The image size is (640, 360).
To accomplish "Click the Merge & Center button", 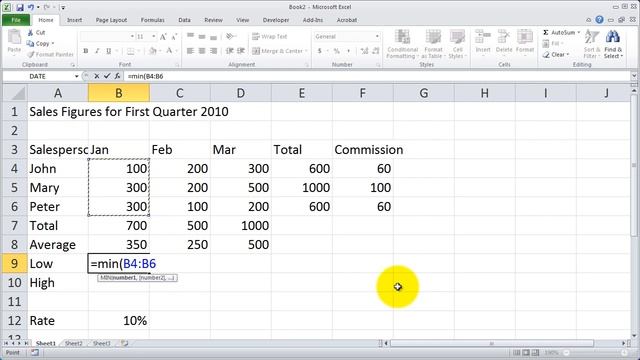I will point(277,51).
